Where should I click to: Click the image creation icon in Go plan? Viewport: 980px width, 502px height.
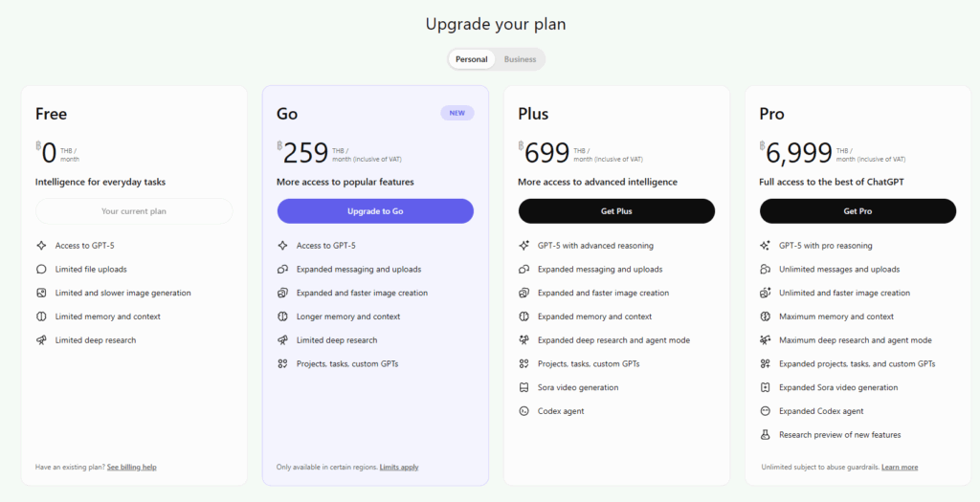(x=282, y=293)
